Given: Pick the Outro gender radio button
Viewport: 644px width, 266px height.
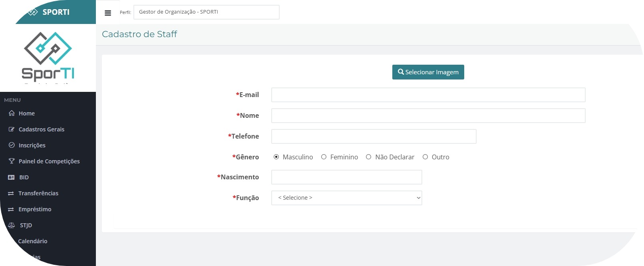Looking at the screenshot, I should tap(425, 157).
